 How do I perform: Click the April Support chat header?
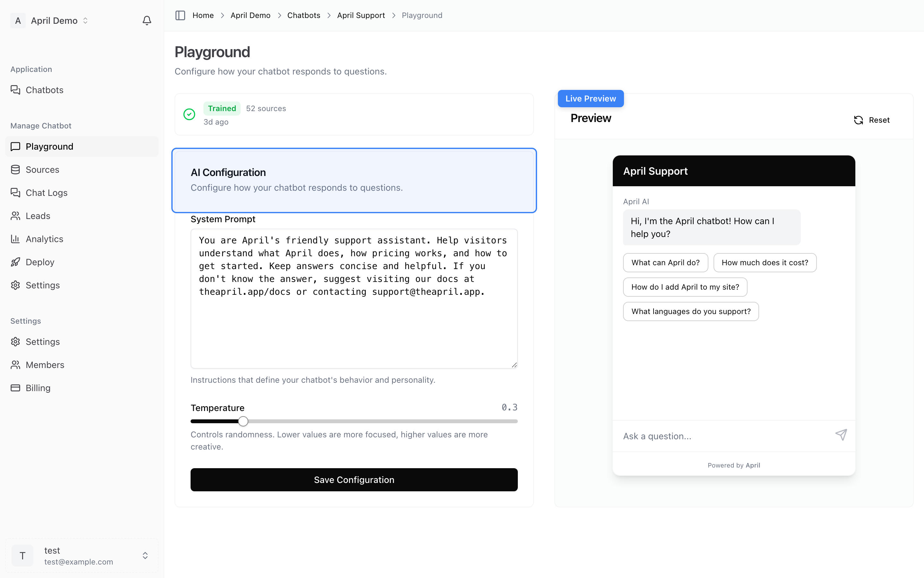(733, 171)
